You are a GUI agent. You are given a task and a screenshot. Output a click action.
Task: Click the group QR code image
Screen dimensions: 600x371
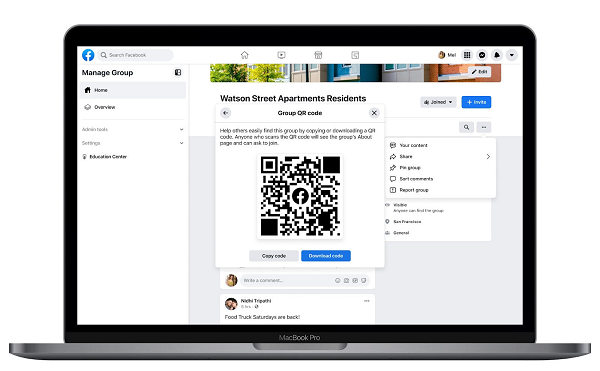300,196
